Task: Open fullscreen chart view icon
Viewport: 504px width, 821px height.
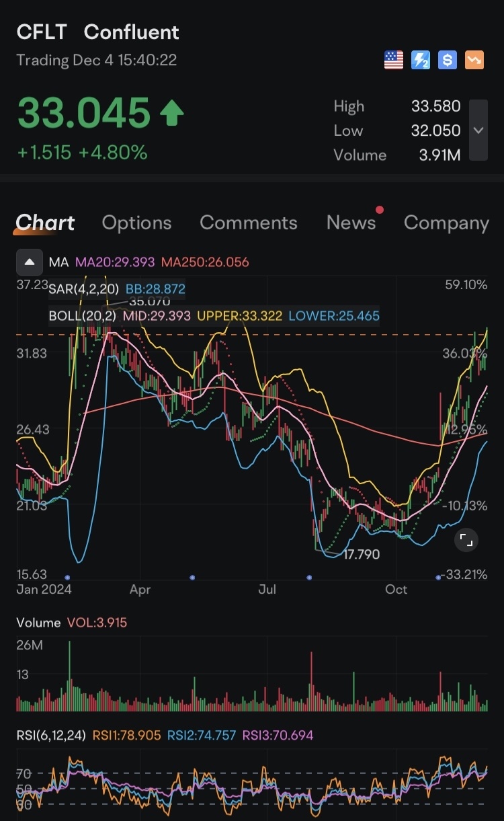Action: 466,540
